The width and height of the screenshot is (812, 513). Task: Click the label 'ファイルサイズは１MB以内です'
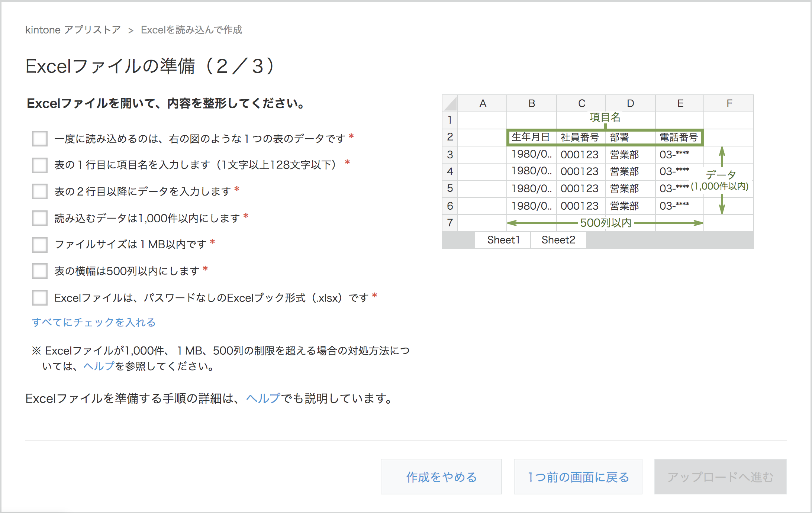point(130,245)
